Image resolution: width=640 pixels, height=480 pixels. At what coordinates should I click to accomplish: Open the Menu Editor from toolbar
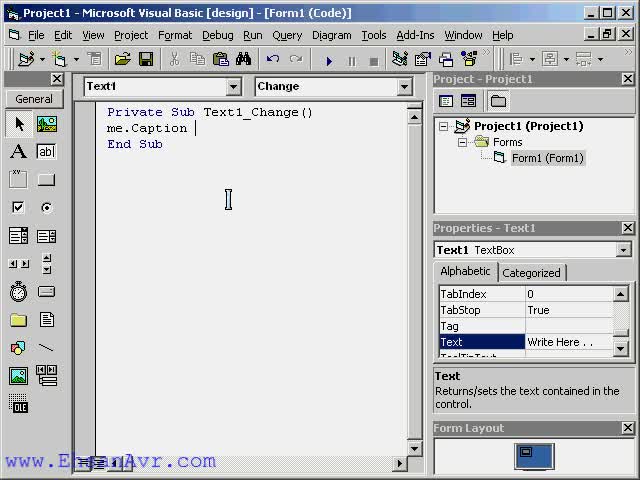(x=95, y=60)
